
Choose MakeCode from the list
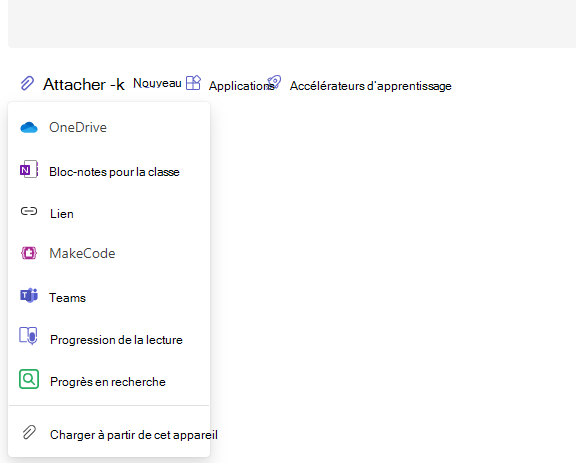coord(82,254)
